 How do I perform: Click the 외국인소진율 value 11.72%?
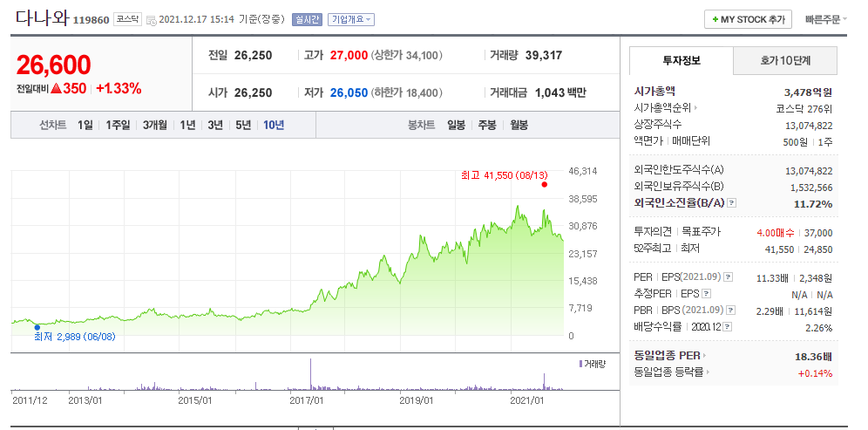tap(813, 204)
